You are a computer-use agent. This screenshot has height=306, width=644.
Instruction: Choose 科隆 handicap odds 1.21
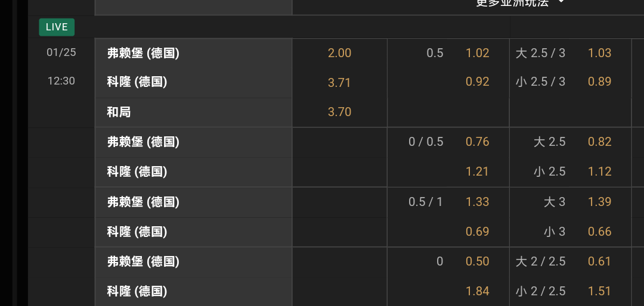click(477, 171)
